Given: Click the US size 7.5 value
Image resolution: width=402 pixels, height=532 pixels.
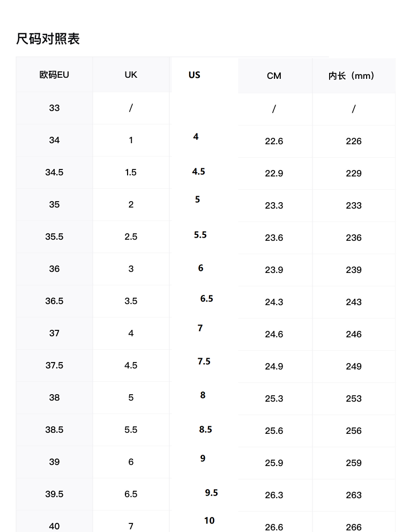Looking at the screenshot, I should coord(204,361).
